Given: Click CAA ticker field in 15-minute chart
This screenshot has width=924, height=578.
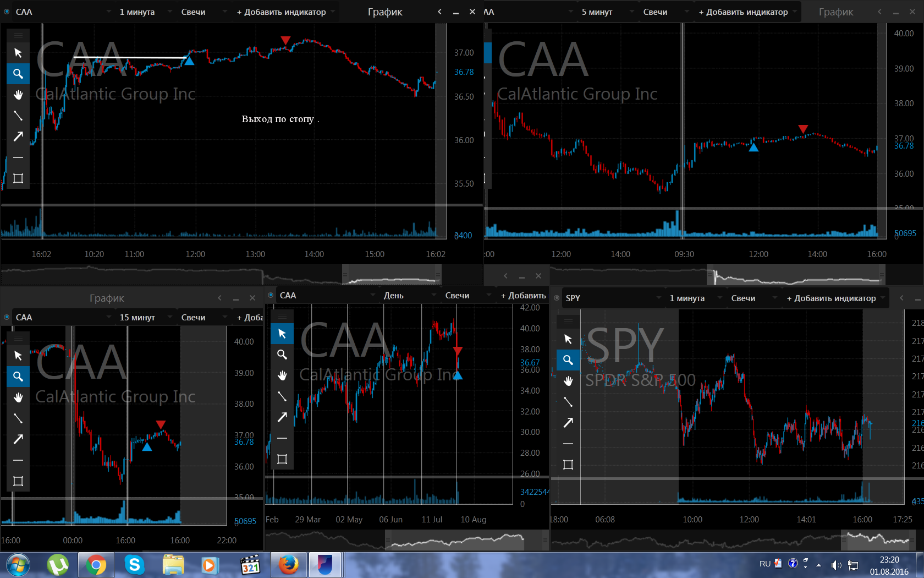Looking at the screenshot, I should 62,317.
